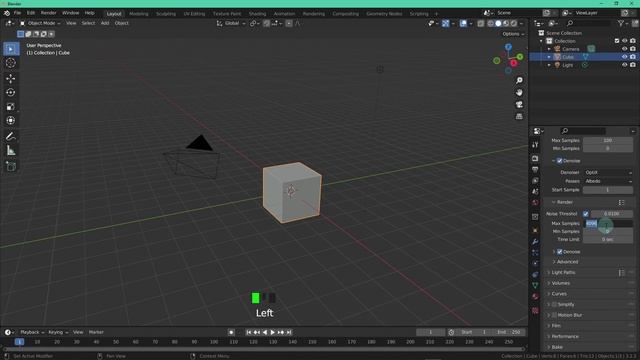The image size is (640, 360).
Task: Toggle the camera view icon
Action: (x=519, y=104)
